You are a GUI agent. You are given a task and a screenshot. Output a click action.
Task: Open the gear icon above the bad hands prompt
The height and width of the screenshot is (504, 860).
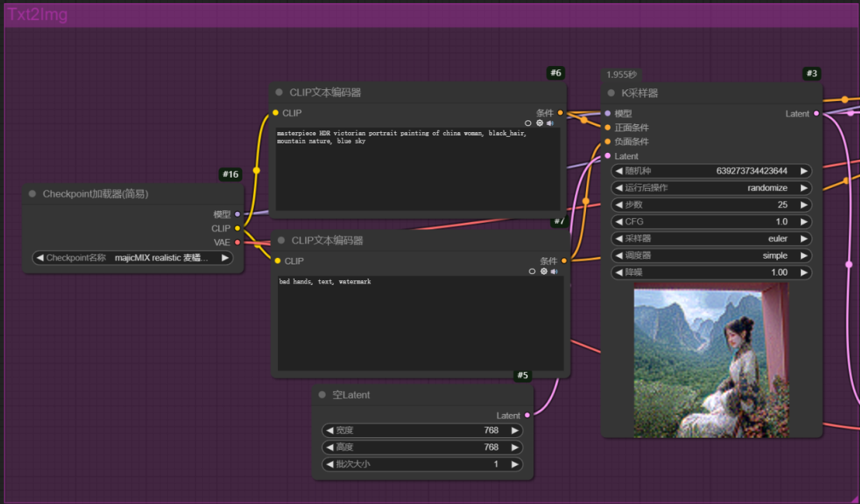(x=544, y=272)
